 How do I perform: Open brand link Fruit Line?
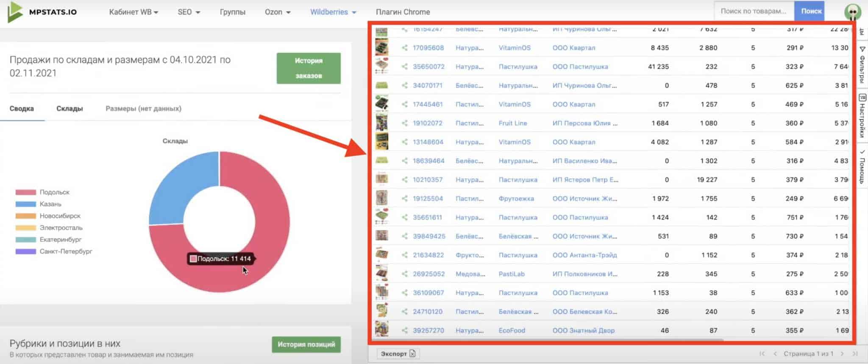coord(513,123)
